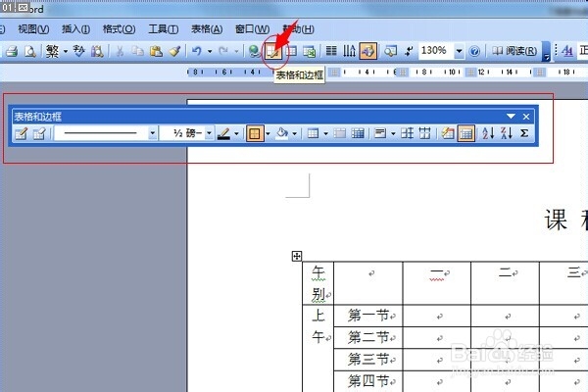Click the Print icon in the toolbar
The width and height of the screenshot is (588, 392).
12,51
